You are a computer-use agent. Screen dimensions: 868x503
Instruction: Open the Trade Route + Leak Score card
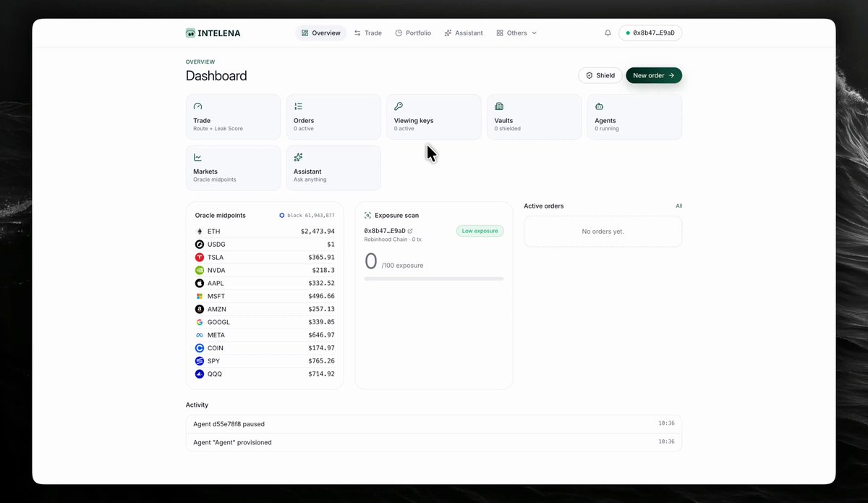point(233,117)
